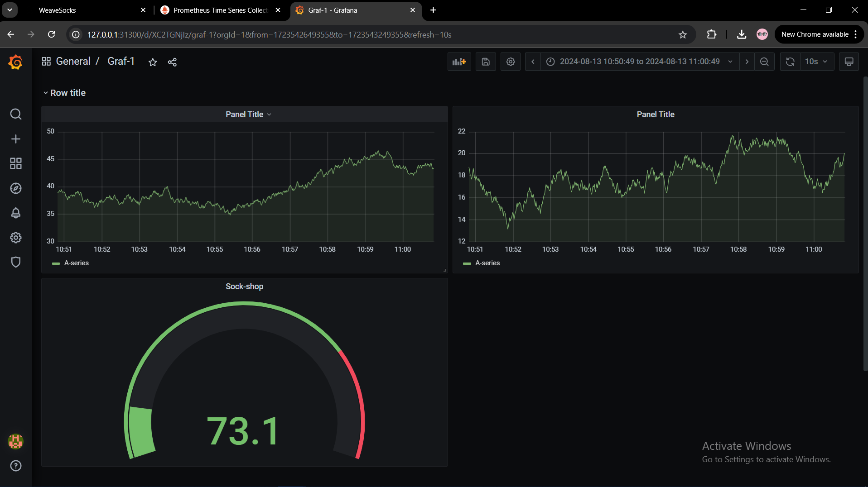The height and width of the screenshot is (487, 868).
Task: Open the search dashboards icon in sidebar
Action: (16, 114)
